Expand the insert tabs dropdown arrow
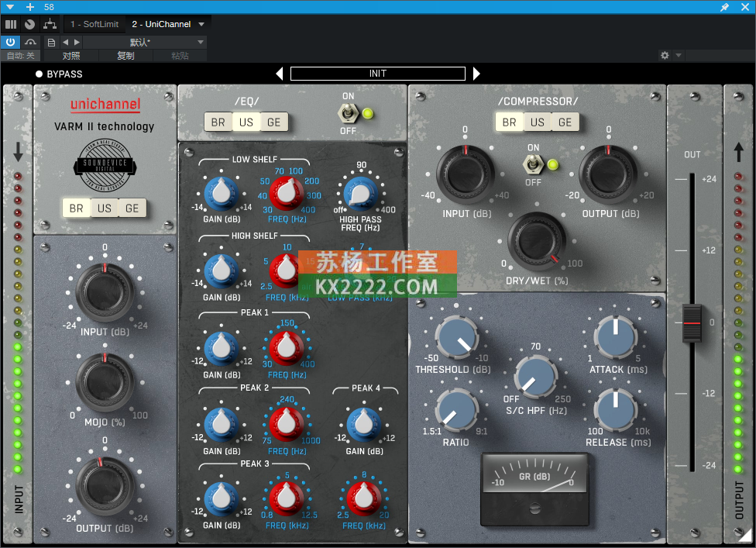Image resolution: width=756 pixels, height=548 pixels. pos(201,24)
